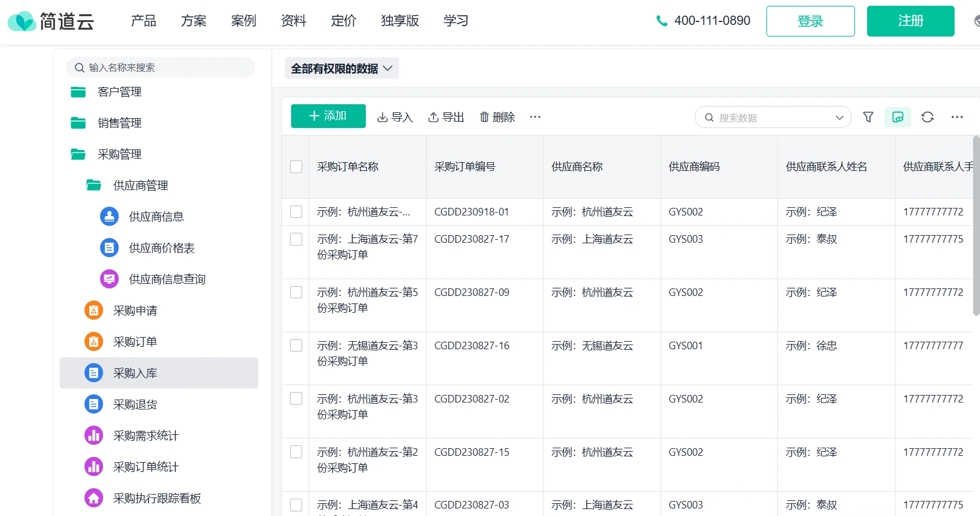Click the 删除 trash button
980x516 pixels.
pyautogui.click(x=497, y=117)
